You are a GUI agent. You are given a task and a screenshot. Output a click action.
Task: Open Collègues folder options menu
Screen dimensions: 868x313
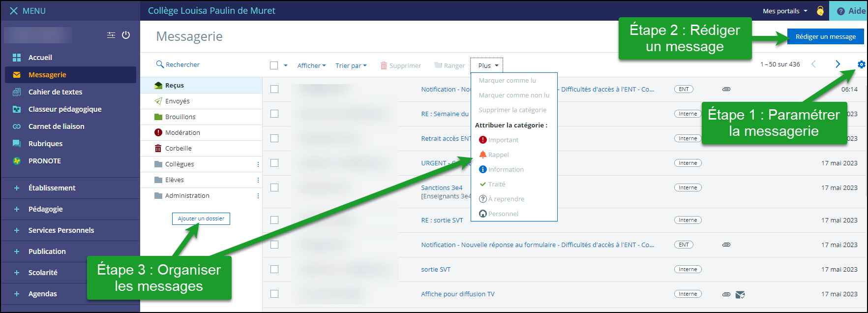[x=258, y=164]
